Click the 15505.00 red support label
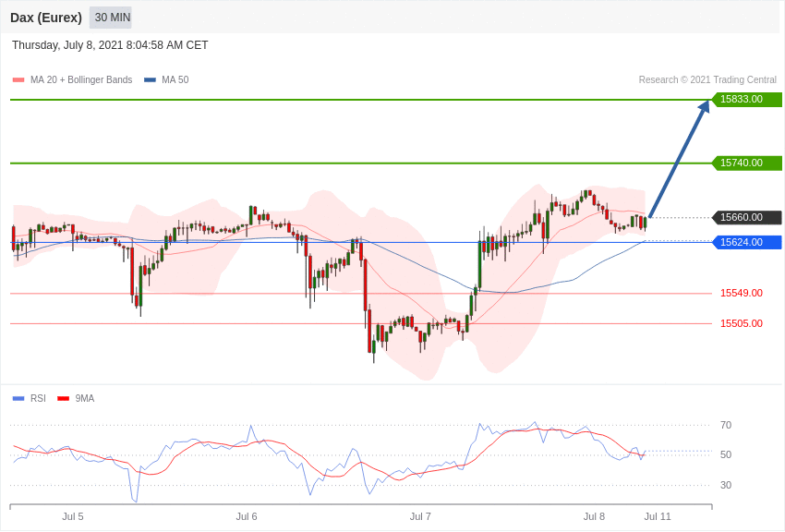The height and width of the screenshot is (532, 785). tap(741, 324)
